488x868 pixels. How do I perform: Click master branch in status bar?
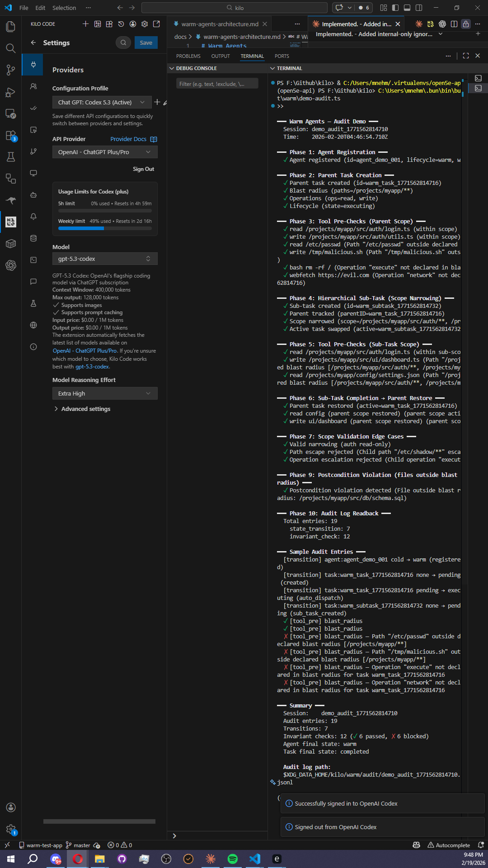(78, 845)
